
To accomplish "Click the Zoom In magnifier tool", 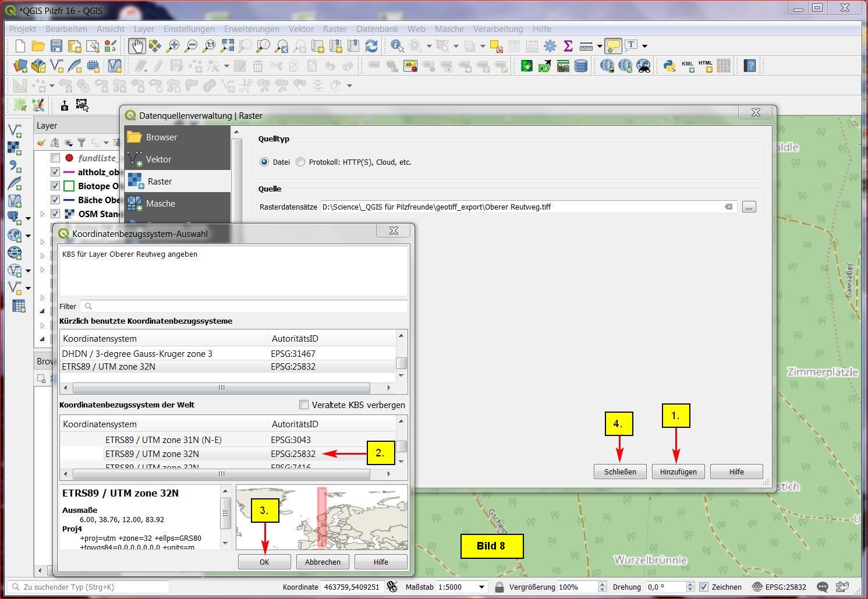I will (173, 46).
